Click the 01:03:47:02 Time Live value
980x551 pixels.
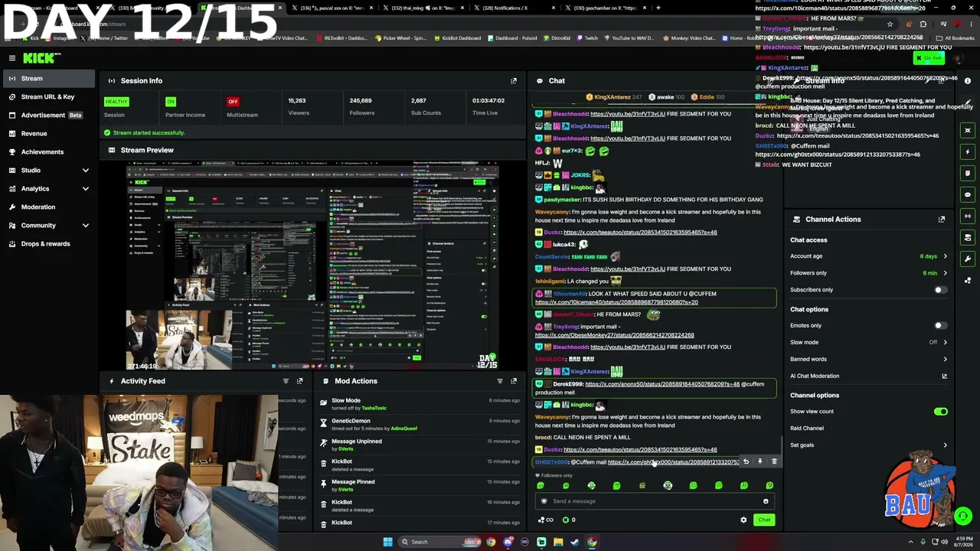pos(488,100)
